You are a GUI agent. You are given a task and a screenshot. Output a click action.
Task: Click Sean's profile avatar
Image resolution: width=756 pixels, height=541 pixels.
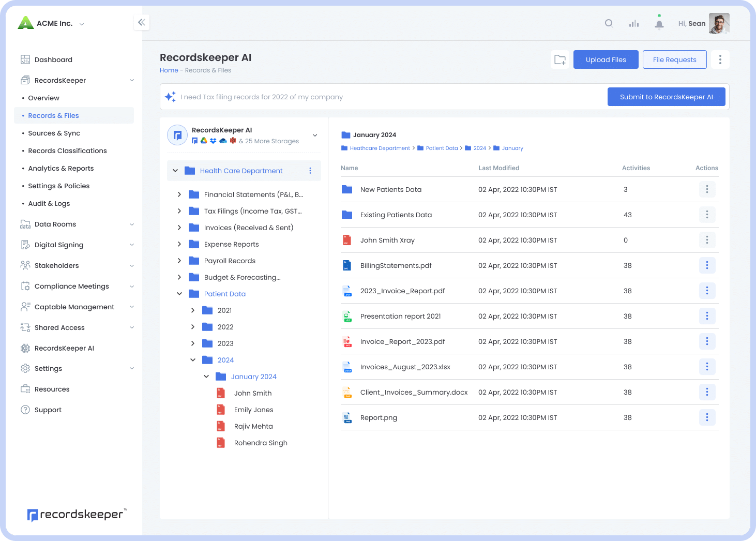(719, 23)
